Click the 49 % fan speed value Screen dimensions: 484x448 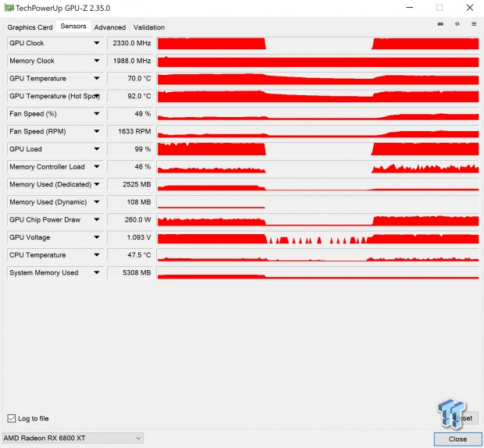[x=130, y=113]
